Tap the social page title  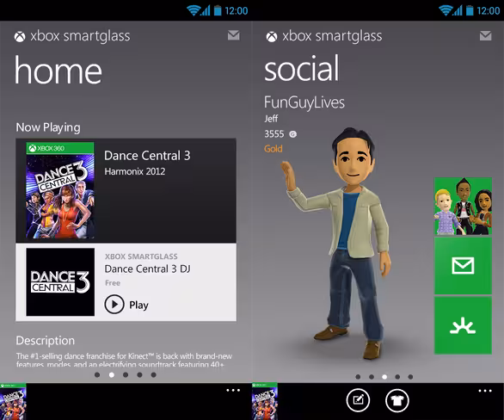tap(302, 68)
